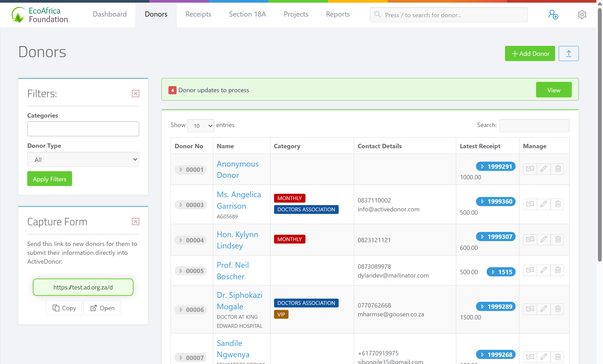Click the EcoAfrica Foundation logo
Viewport: 603px width, 364px height.
click(40, 15)
